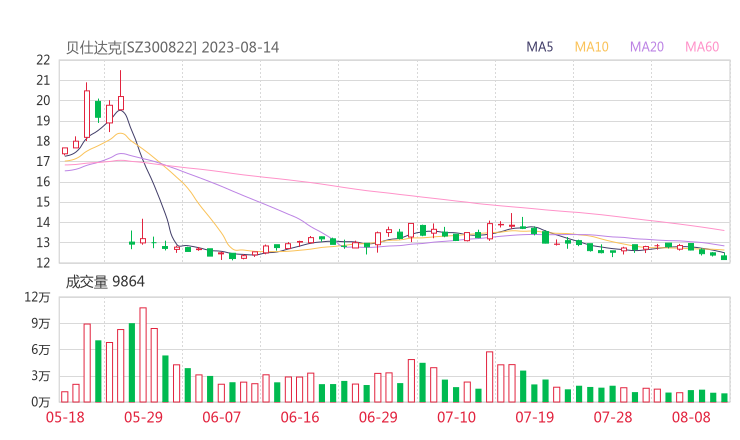The image size is (740, 440).
Task: Click the 成交量 9864 volume label
Action: pyautogui.click(x=105, y=282)
